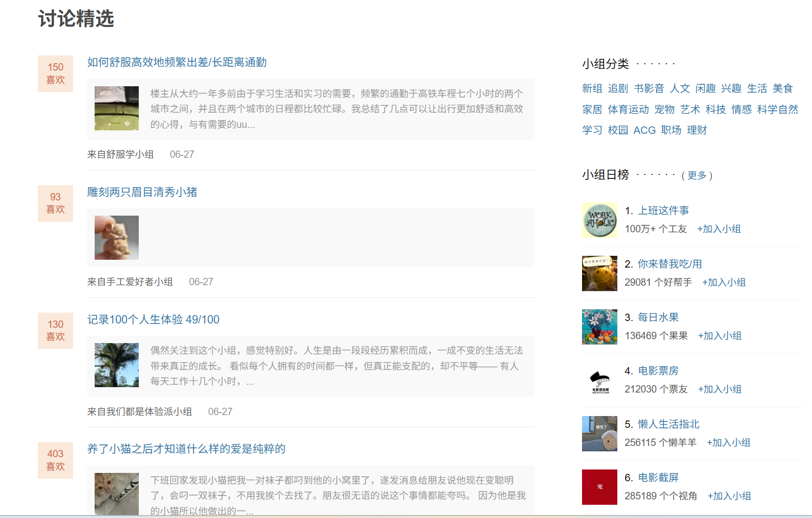This screenshot has height=518, width=812.
Task: Click the red 电影截屏 group avatar
Action: pyautogui.click(x=600, y=487)
